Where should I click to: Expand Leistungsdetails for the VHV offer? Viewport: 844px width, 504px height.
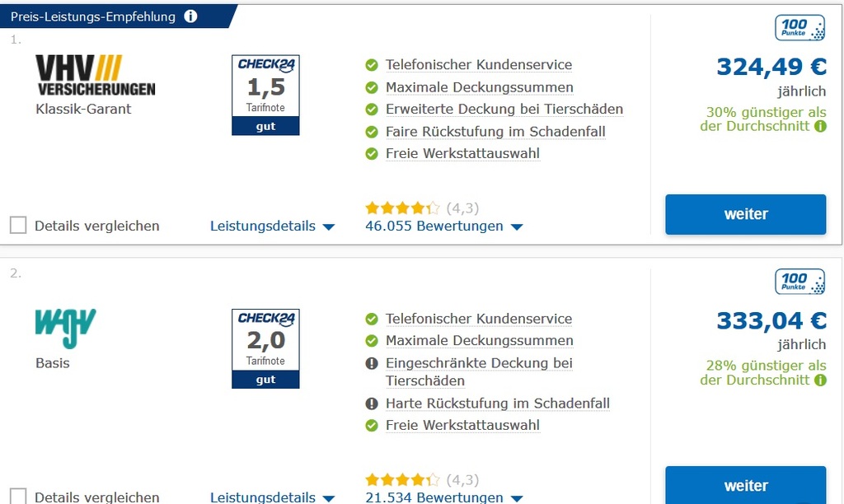pyautogui.click(x=272, y=226)
